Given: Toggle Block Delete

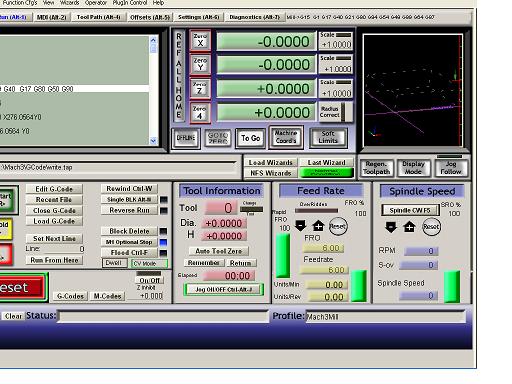Looking at the screenshot, I should 129,231.
